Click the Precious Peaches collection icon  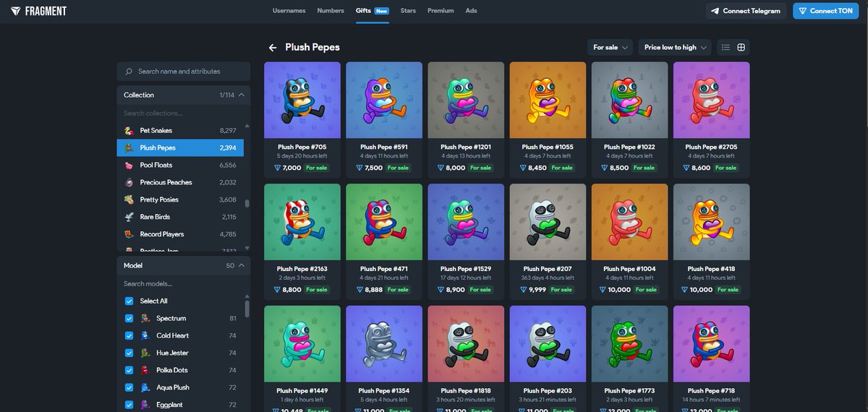point(129,183)
